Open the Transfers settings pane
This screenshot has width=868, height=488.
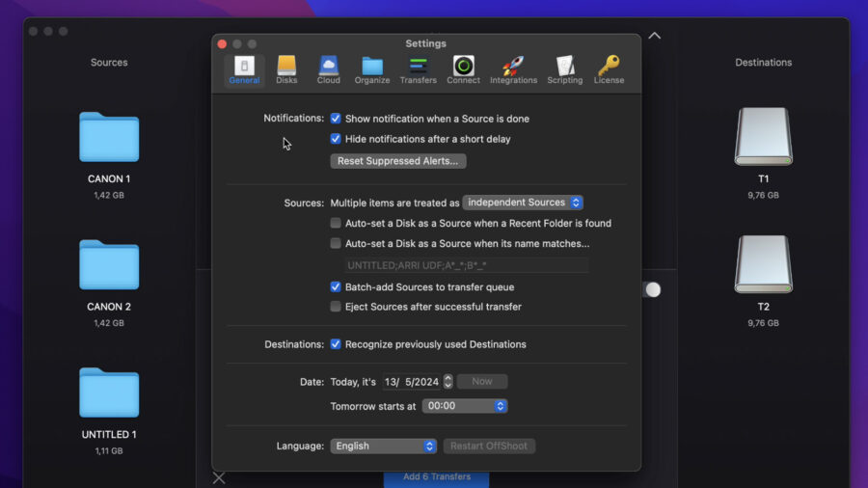coord(418,69)
